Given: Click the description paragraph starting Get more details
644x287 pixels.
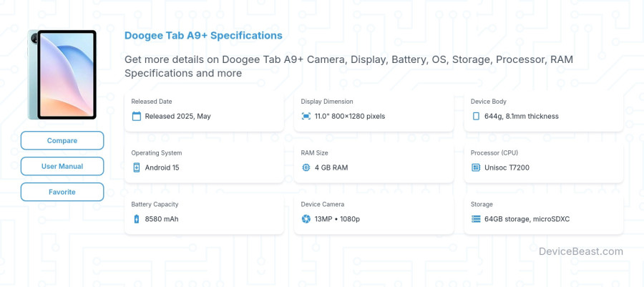Looking at the screenshot, I should tap(348, 66).
